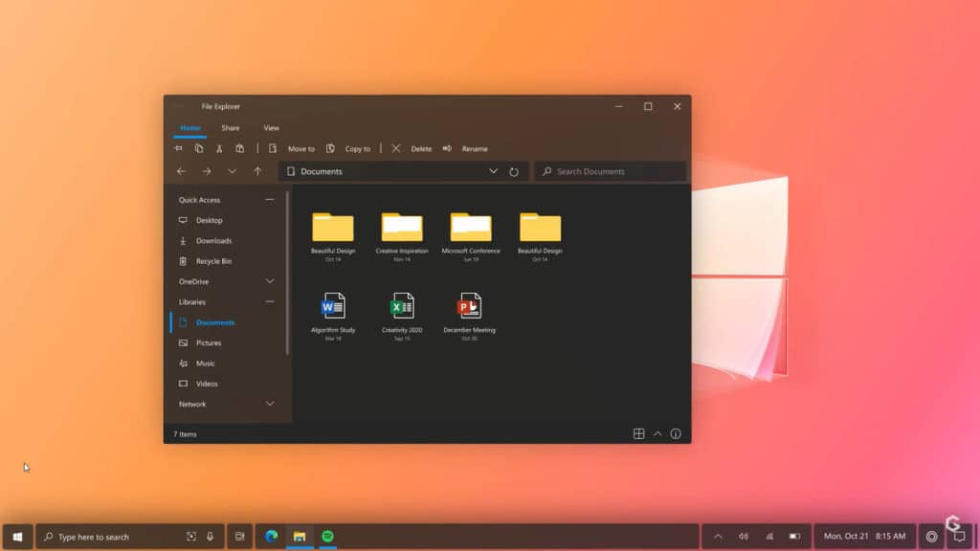
Task: Pin current folder to Quick Access
Action: 179,148
